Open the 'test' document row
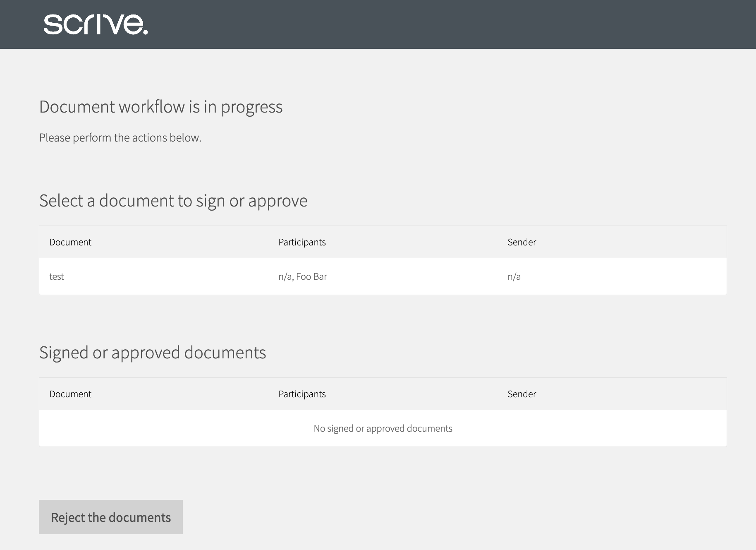Screen dimensions: 756x550 [x=383, y=276]
